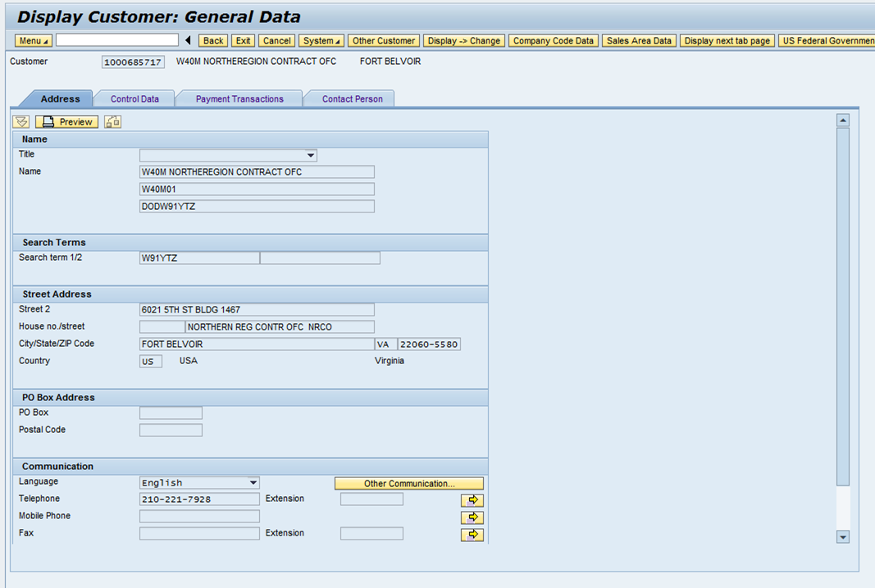Open additional mobile numbers via yellow arrow
This screenshot has width=875, height=588.
tap(472, 517)
